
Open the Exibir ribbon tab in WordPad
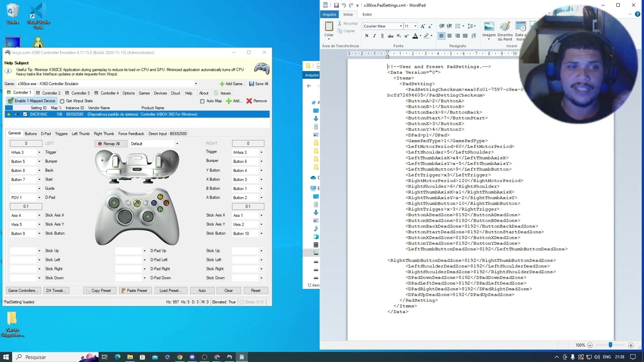click(x=367, y=15)
